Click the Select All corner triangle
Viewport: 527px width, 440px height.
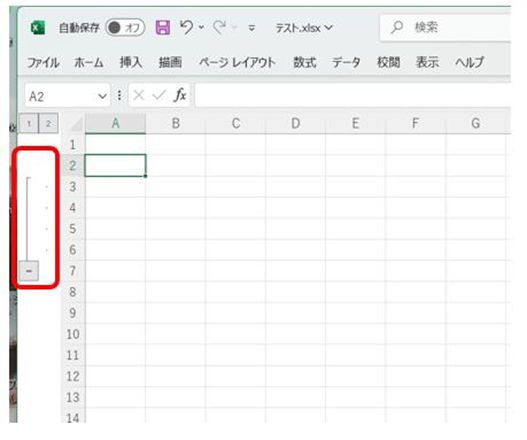coord(76,125)
